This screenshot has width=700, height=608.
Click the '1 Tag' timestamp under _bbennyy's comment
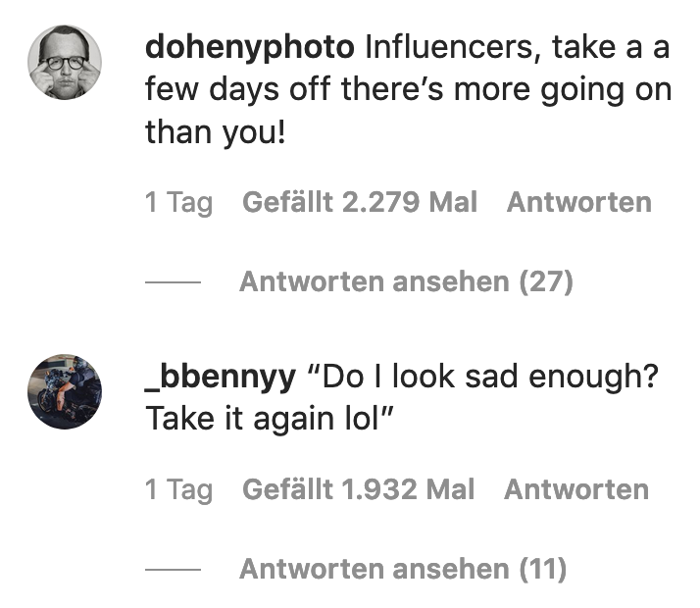178,489
